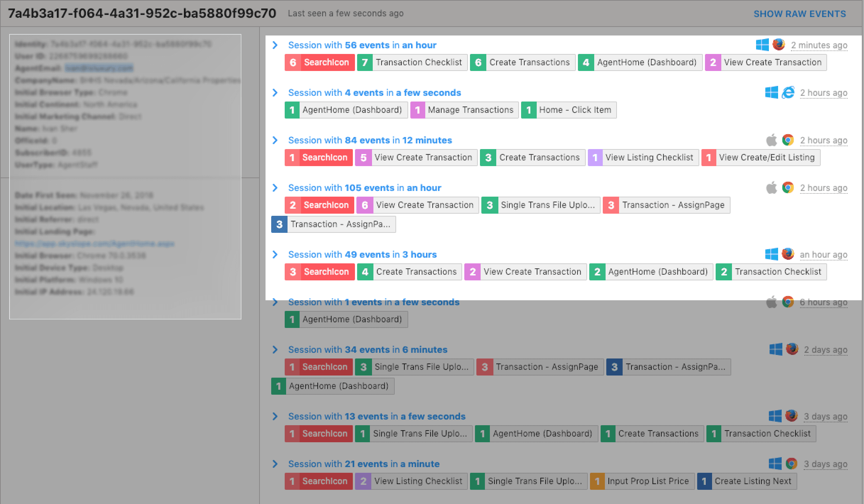Image resolution: width=864 pixels, height=504 pixels.
Task: Click 'Input Prop List Price' event tag
Action: coord(642,481)
